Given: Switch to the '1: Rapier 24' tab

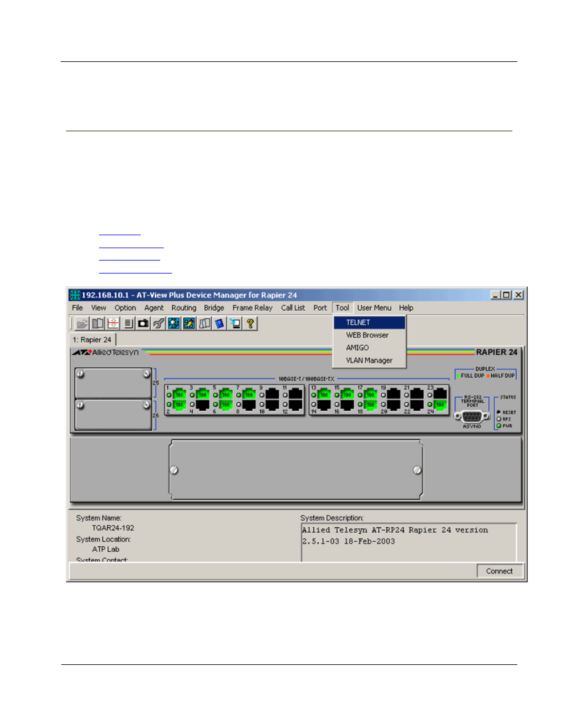Looking at the screenshot, I should click(x=92, y=340).
